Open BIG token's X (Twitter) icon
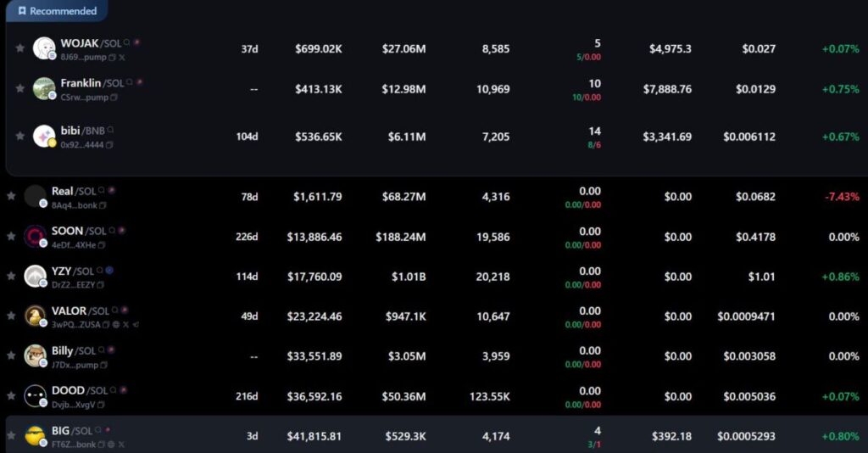The image size is (868, 453). click(x=121, y=445)
